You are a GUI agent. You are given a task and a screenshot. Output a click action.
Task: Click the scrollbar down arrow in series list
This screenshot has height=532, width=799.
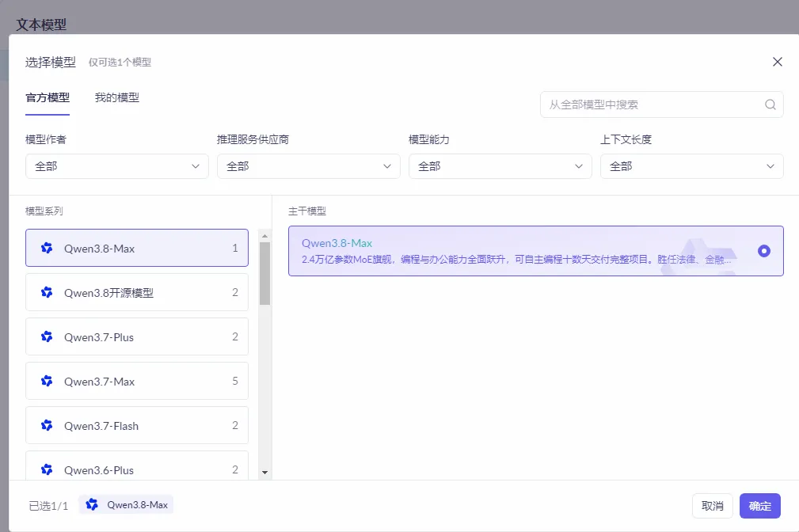[264, 473]
